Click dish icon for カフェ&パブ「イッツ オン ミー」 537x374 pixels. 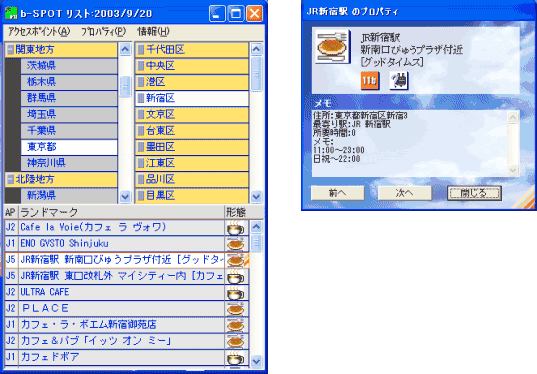(x=236, y=341)
